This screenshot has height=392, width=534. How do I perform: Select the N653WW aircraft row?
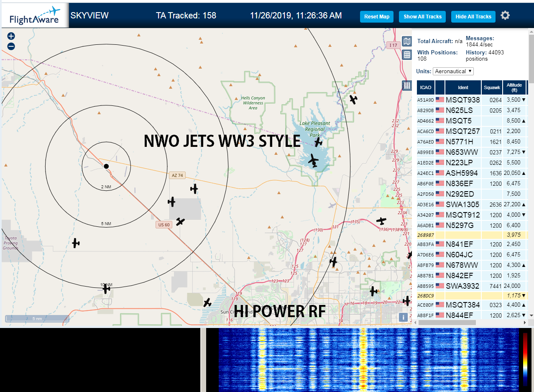tap(472, 152)
